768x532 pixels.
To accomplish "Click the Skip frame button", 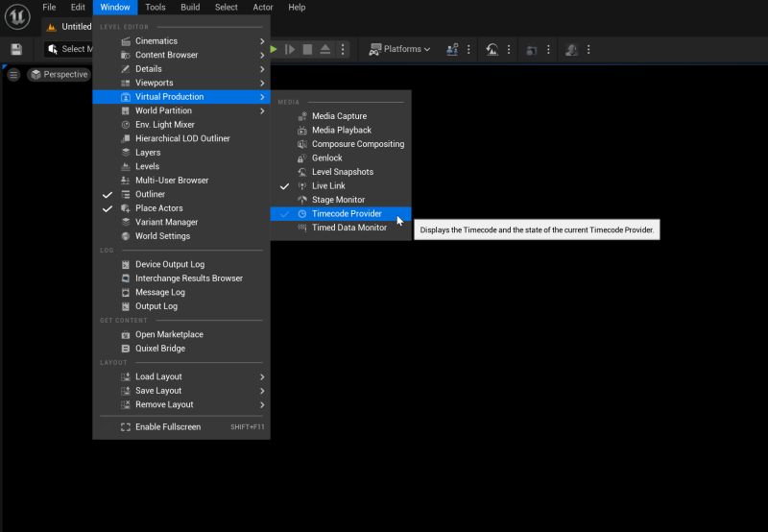I will (x=290, y=49).
